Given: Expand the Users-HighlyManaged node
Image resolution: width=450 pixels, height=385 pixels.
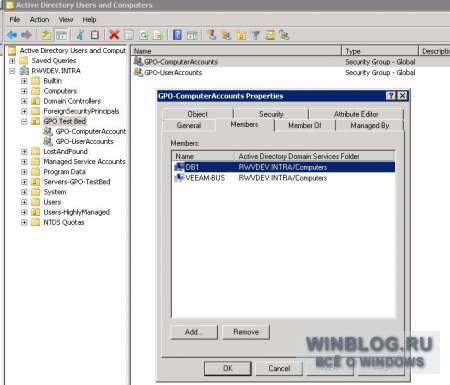Looking at the screenshot, I should (24, 212).
